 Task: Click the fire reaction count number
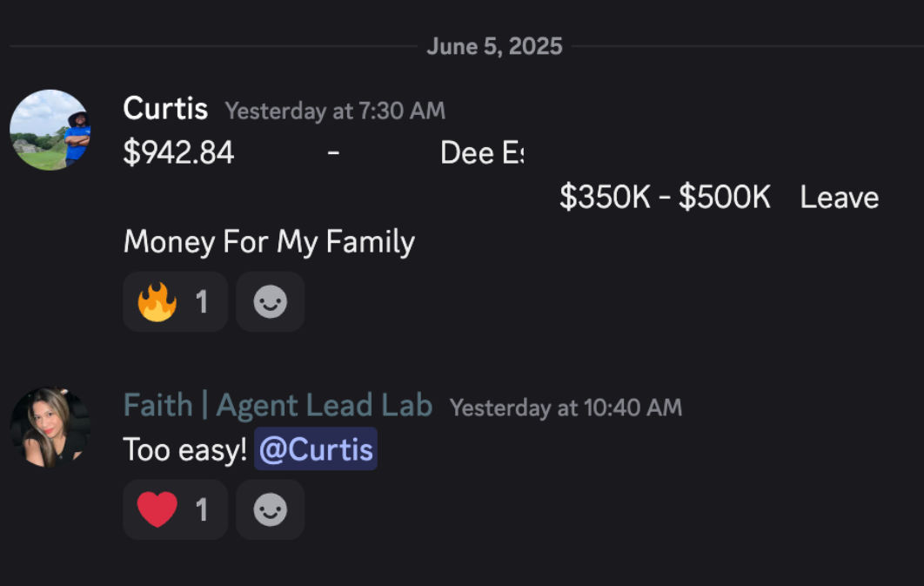[x=202, y=302]
